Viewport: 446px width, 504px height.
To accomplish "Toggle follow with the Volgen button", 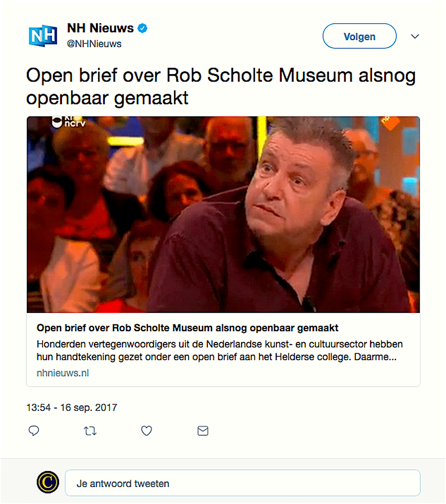I will (359, 36).
